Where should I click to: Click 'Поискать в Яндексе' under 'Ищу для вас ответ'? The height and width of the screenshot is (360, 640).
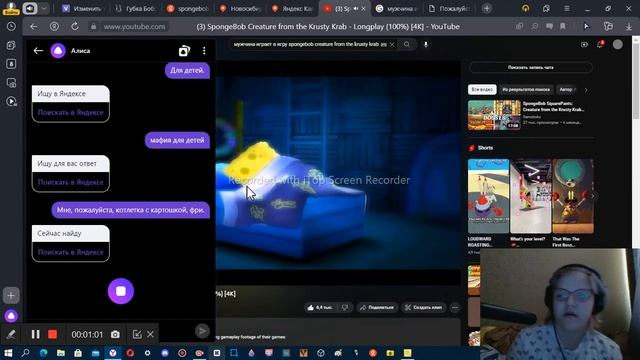[x=71, y=182]
